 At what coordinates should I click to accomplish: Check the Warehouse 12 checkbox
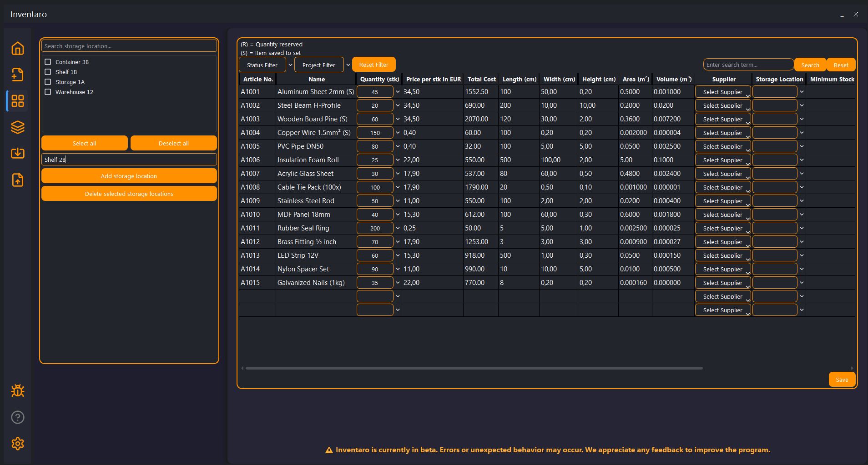click(48, 92)
